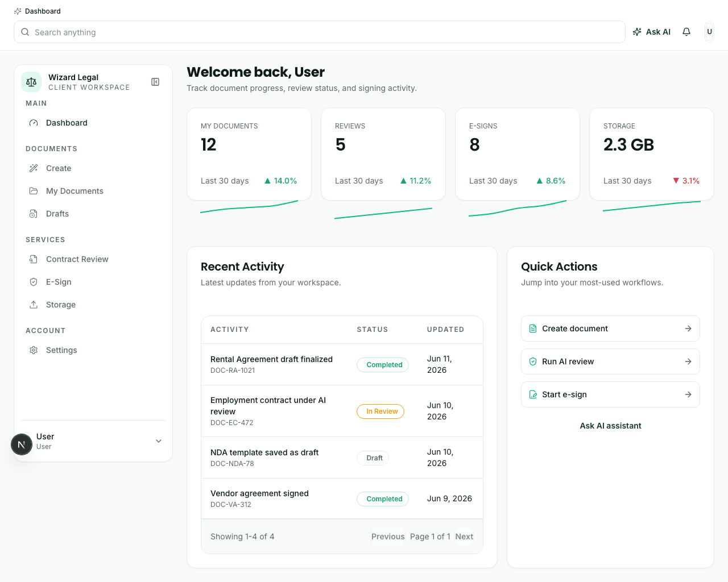Open the My Documents stat card
The image size is (728, 582).
(x=249, y=154)
